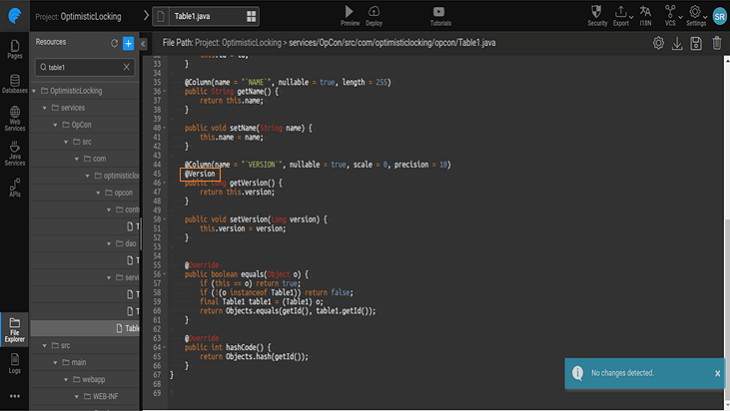Image resolution: width=730 pixels, height=411 pixels.
Task: Click the Deploy cloud icon
Action: coord(374,13)
